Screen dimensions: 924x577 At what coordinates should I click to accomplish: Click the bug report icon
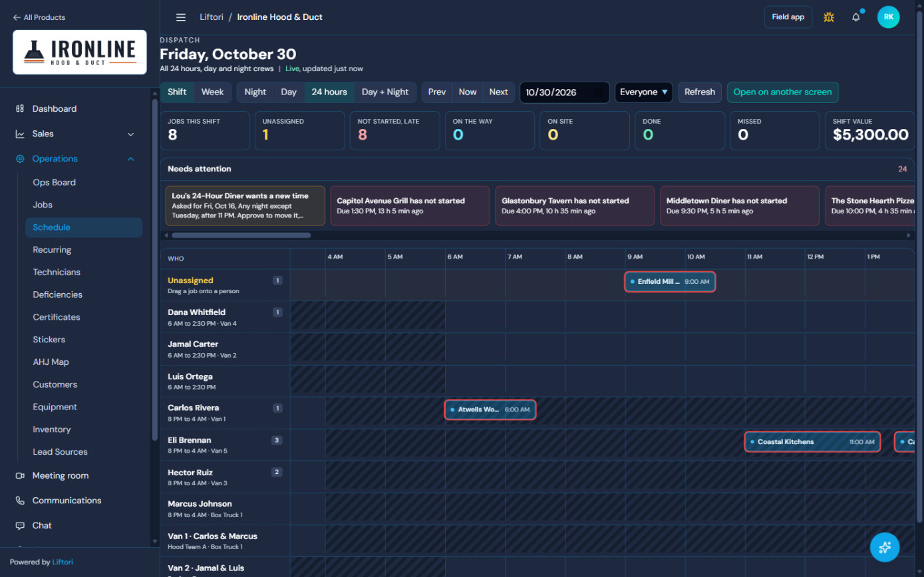pos(829,17)
